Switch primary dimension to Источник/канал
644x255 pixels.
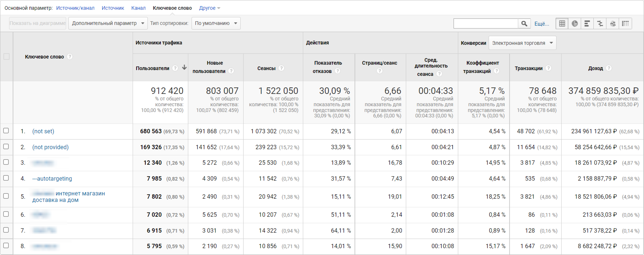pos(75,8)
